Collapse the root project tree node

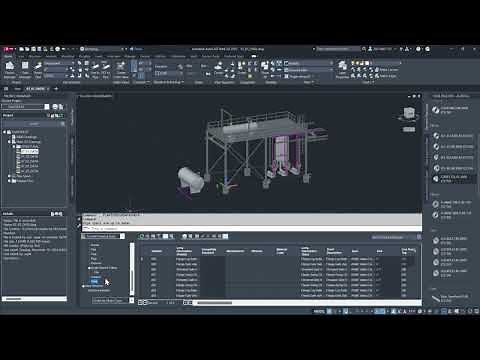pyautogui.click(x=5, y=132)
